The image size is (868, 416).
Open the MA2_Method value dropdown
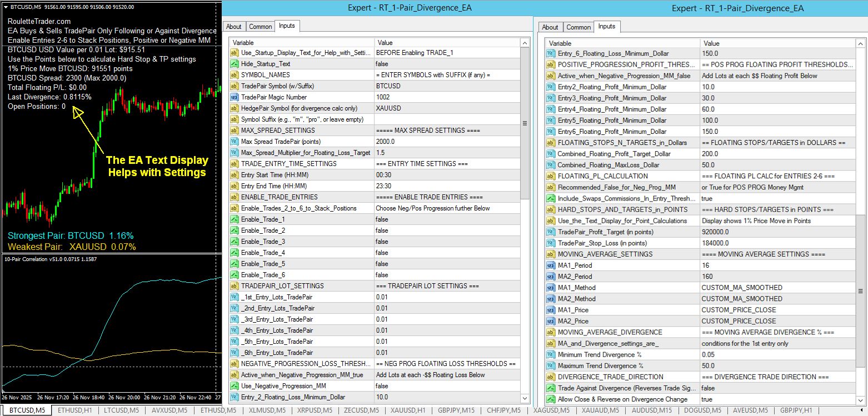coord(777,299)
